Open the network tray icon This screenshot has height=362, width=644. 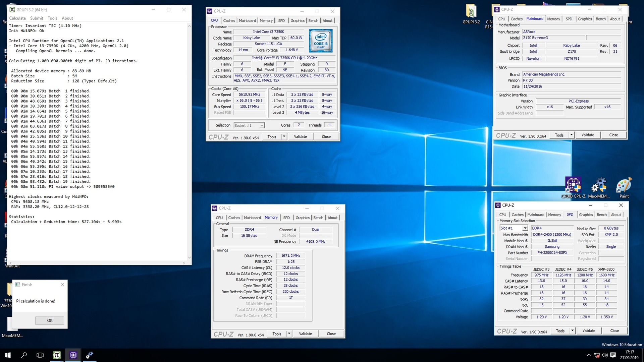coord(597,355)
